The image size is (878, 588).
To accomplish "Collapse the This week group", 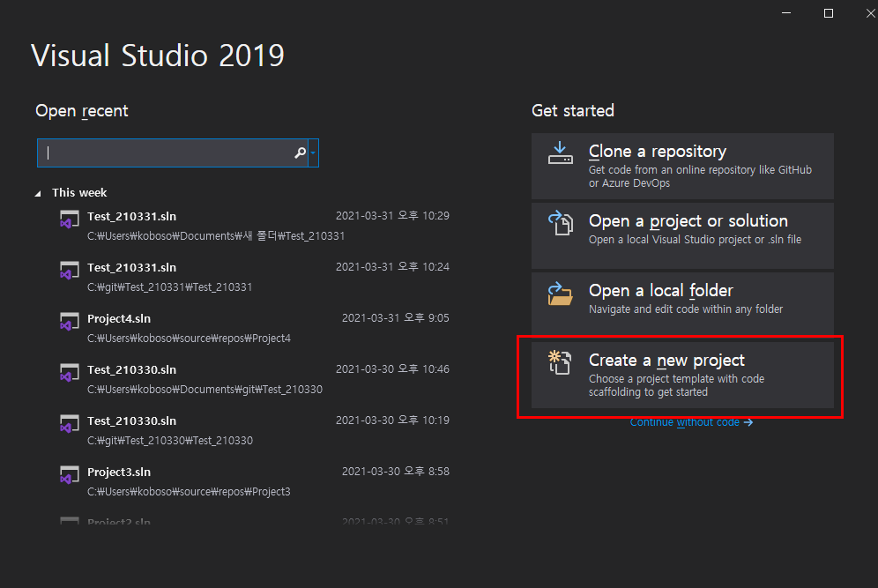I will tap(38, 193).
